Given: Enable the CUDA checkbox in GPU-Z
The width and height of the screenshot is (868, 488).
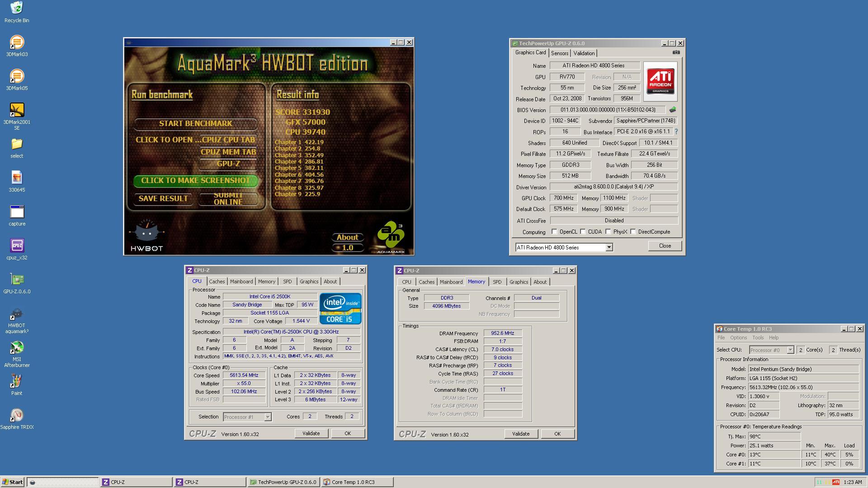Looking at the screenshot, I should point(583,232).
